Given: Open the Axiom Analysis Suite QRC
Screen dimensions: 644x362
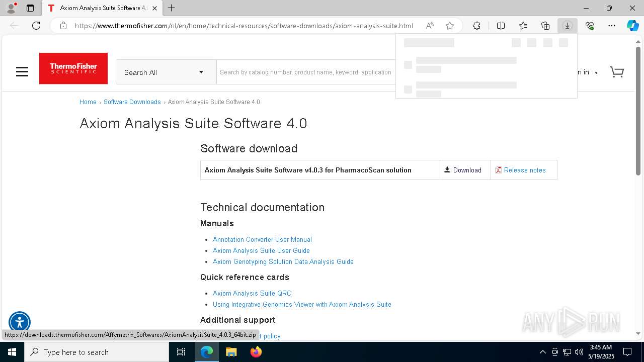Looking at the screenshot, I should tap(252, 293).
